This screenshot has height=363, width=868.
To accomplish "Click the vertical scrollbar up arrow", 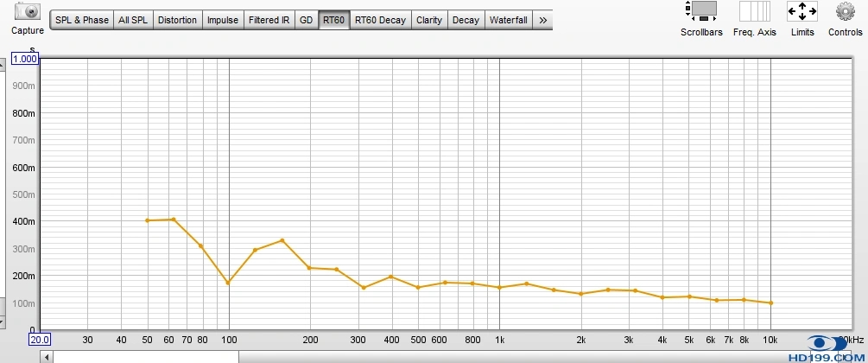I will [x=3, y=64].
